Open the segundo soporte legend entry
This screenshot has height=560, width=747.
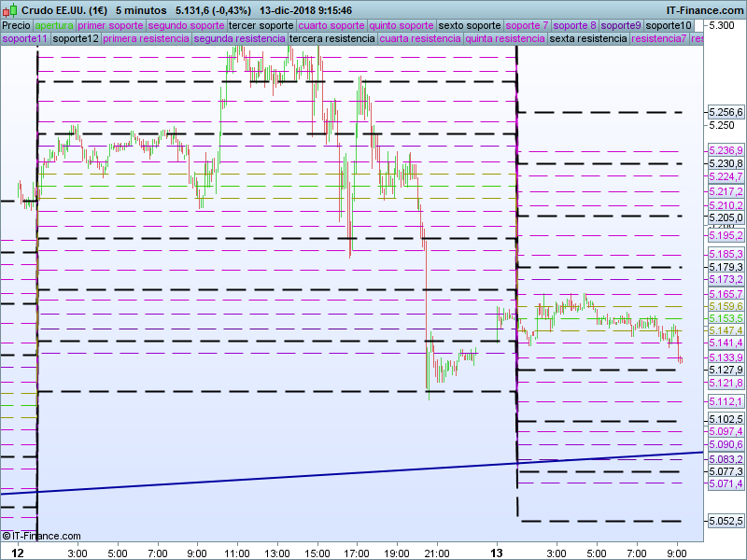[186, 26]
